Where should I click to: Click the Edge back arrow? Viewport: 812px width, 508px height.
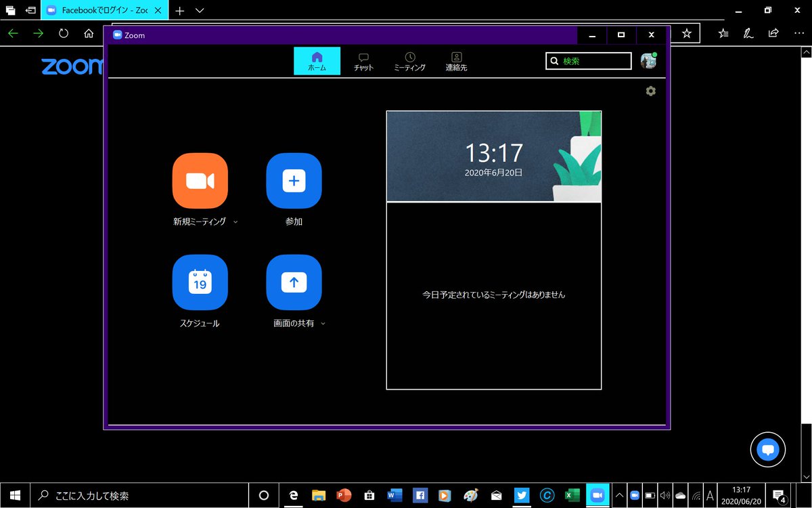click(x=13, y=33)
